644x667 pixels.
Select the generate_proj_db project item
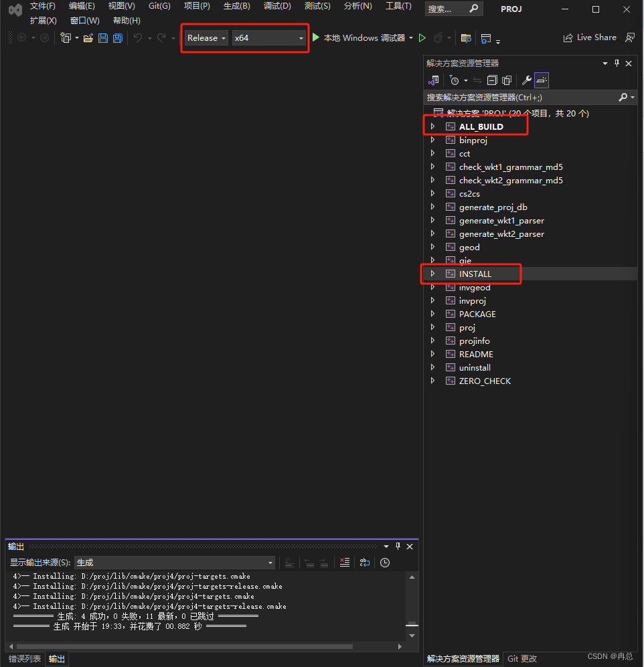click(x=493, y=207)
